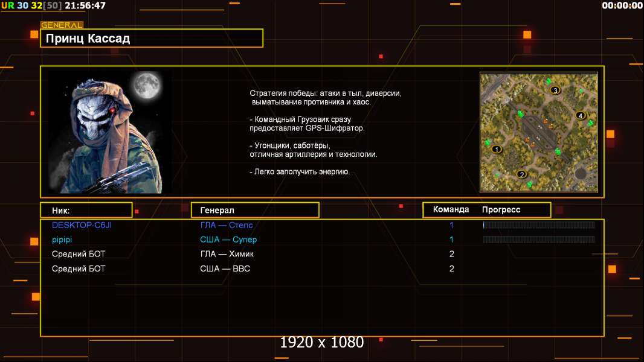Click the 'Генерал' column header
The image size is (644, 362).
(x=255, y=210)
